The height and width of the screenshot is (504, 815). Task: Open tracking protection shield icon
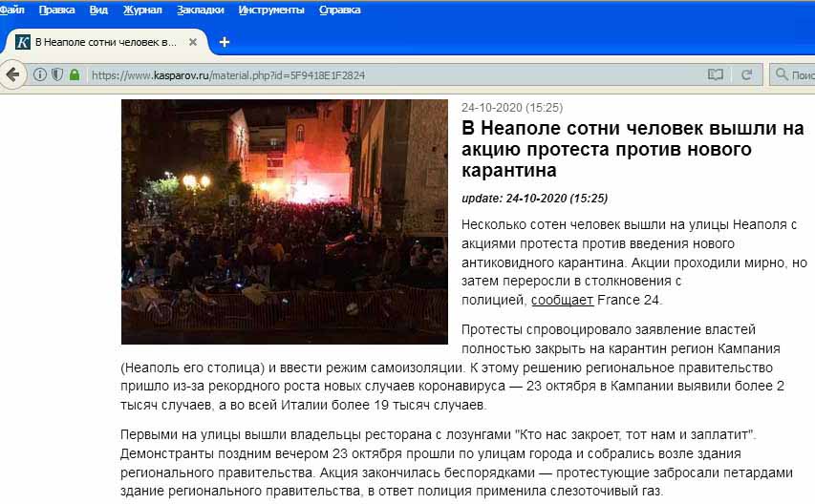point(57,74)
